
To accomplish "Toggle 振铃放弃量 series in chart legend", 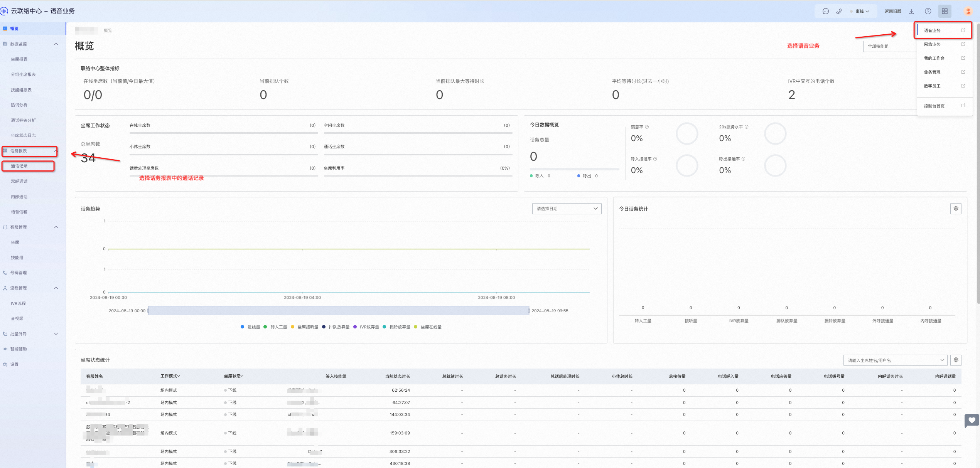I will point(396,327).
